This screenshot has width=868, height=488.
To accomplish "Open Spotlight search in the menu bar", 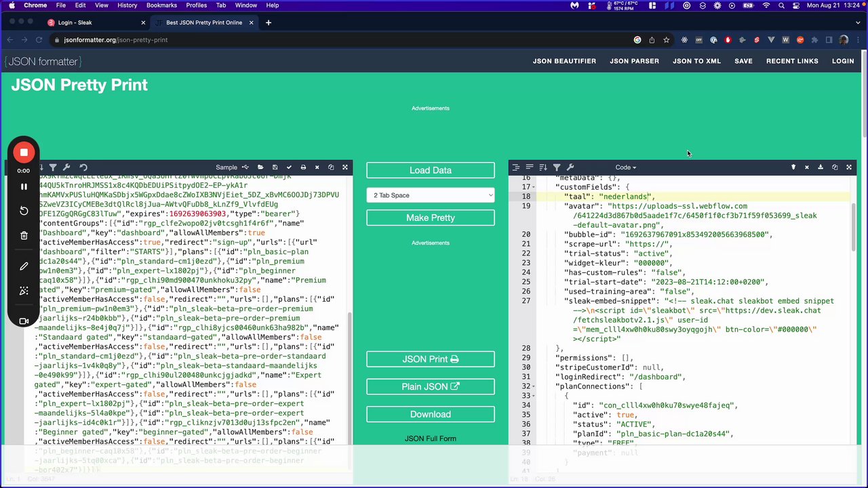I will point(781,5).
